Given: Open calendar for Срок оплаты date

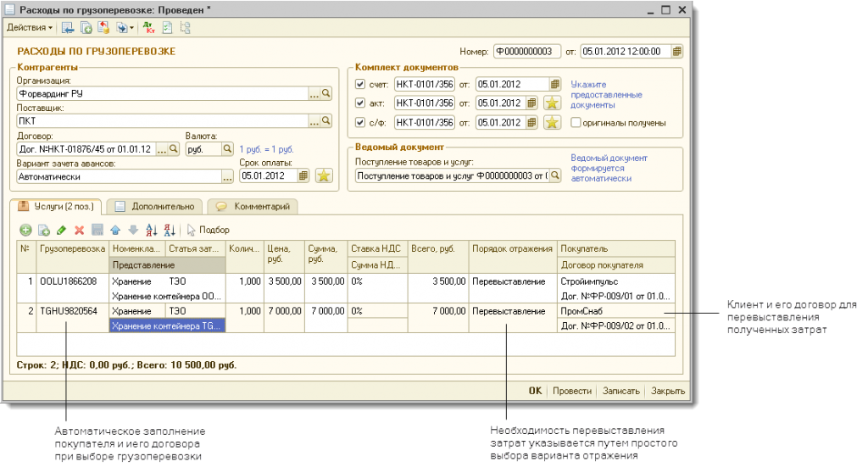Looking at the screenshot, I should (x=303, y=176).
